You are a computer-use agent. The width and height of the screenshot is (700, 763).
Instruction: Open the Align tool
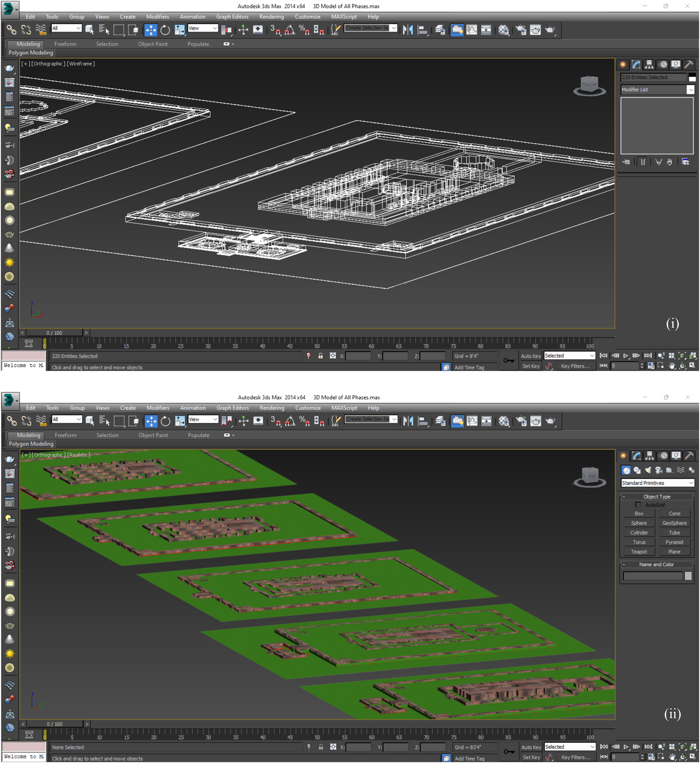click(423, 29)
